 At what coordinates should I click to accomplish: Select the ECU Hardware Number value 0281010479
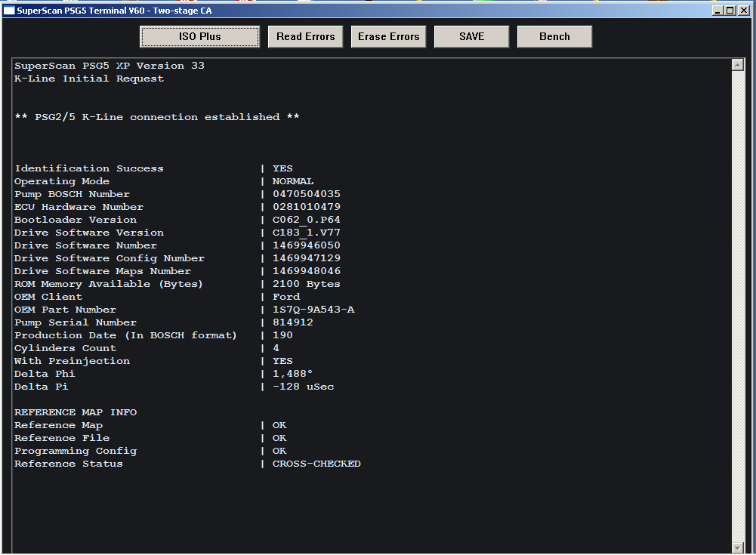(x=307, y=207)
